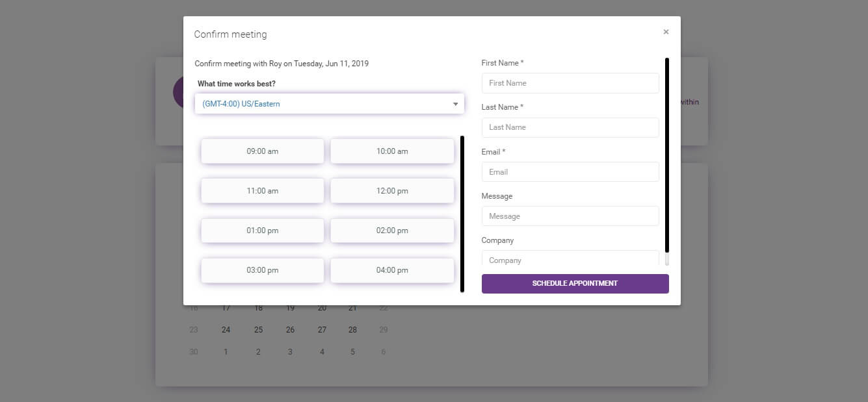Click the scrollbar beside the form fields
Image resolution: width=868 pixels, height=402 pixels.
(x=666, y=156)
